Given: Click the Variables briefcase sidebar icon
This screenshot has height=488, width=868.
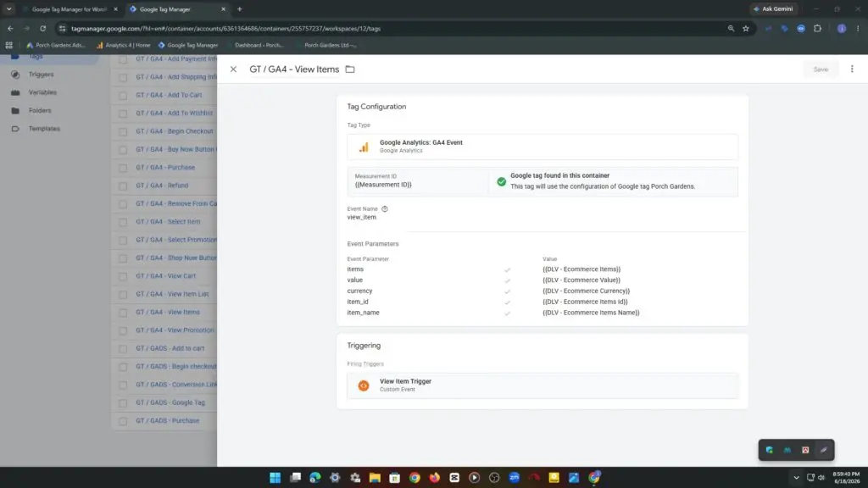Looking at the screenshot, I should point(15,92).
